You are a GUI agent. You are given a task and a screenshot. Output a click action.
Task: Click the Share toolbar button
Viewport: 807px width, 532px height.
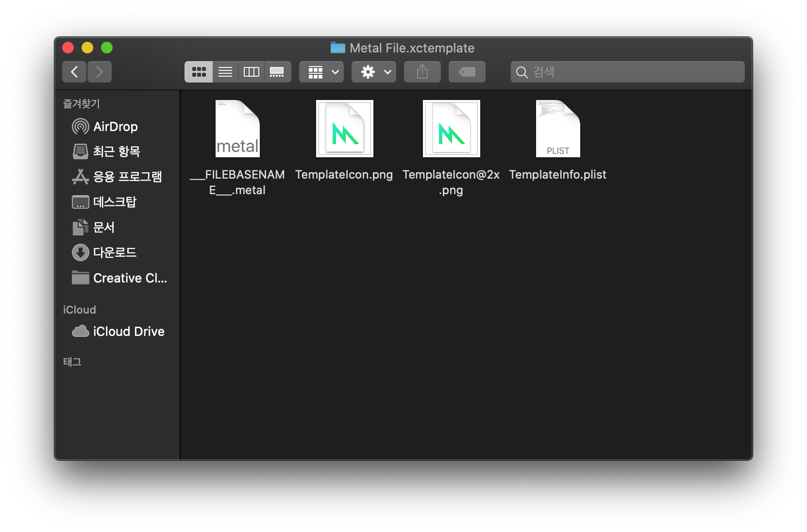coord(422,72)
